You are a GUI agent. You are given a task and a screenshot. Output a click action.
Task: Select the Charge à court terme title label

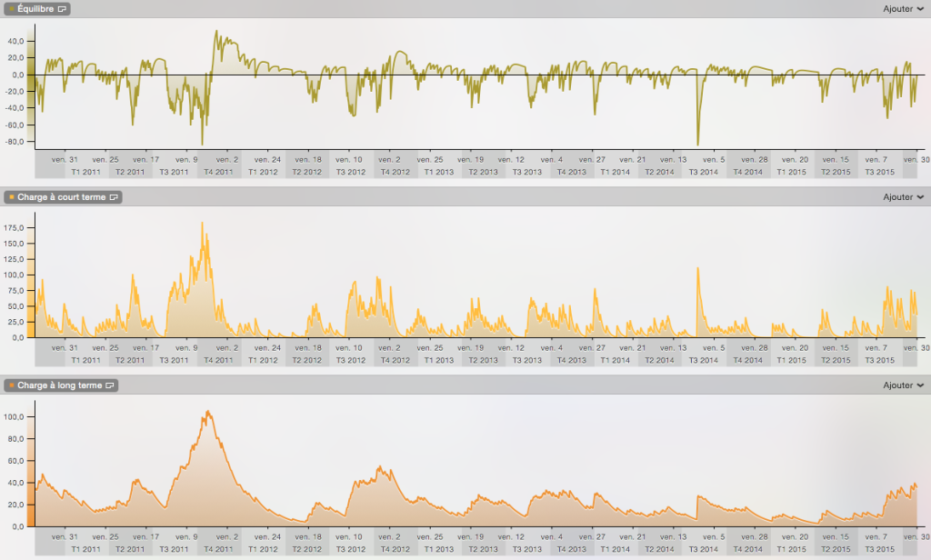[x=62, y=196]
